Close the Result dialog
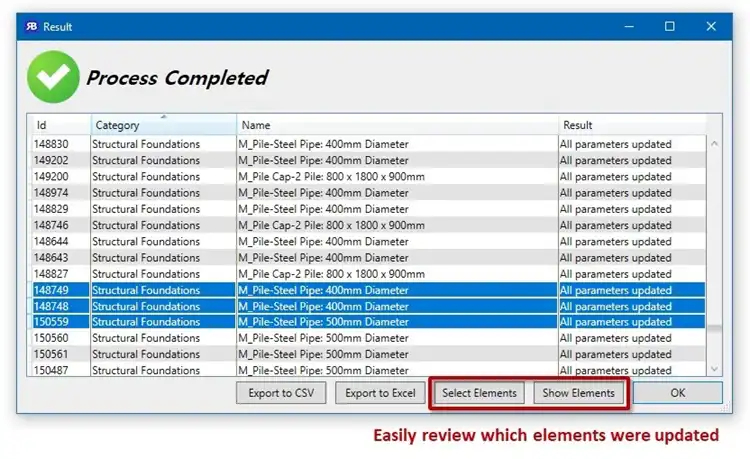 (711, 26)
